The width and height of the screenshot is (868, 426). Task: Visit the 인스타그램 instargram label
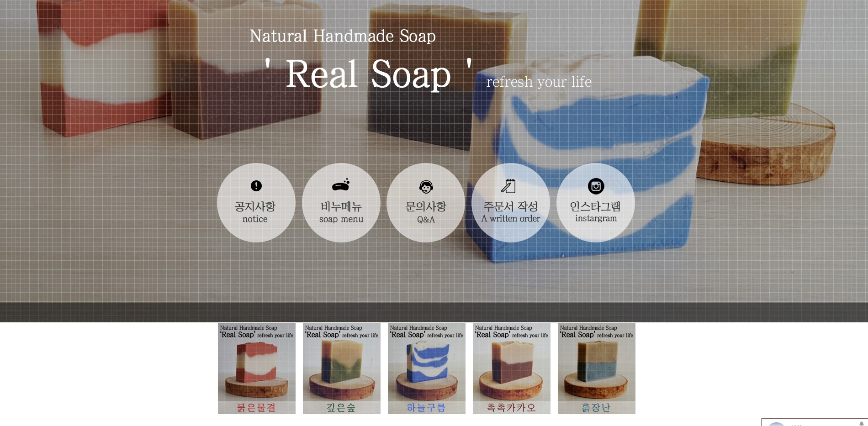coord(595,212)
